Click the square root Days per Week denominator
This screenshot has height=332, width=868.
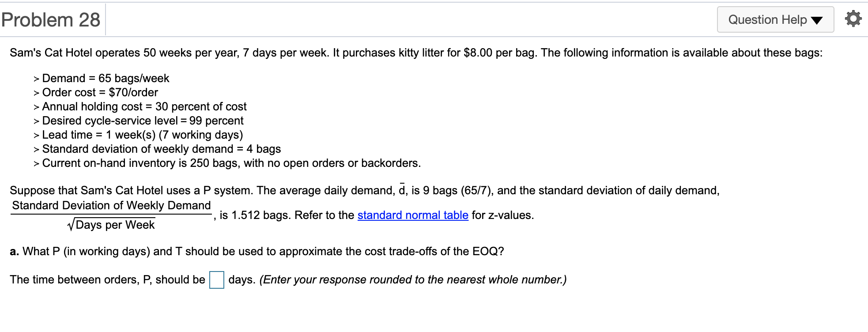(x=111, y=225)
